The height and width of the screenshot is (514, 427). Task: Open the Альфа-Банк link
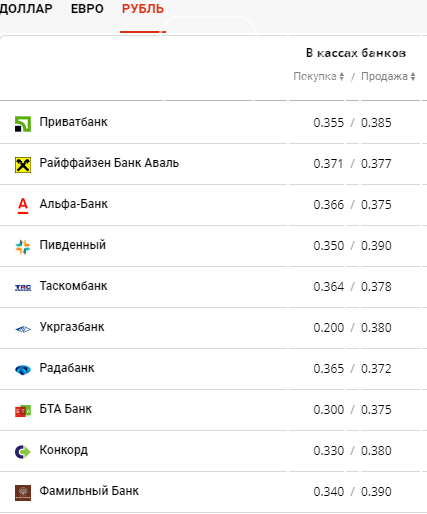tap(73, 204)
